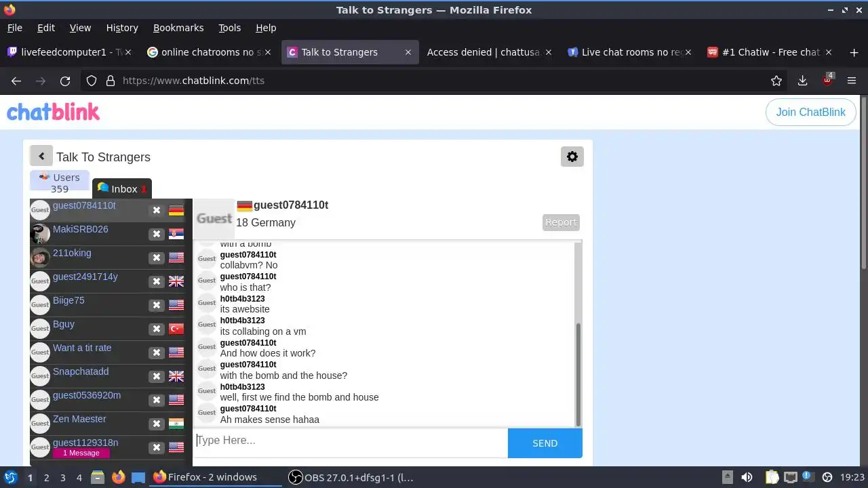The width and height of the screenshot is (868, 488).
Task: Open the file manager from taskbar
Action: [98, 477]
